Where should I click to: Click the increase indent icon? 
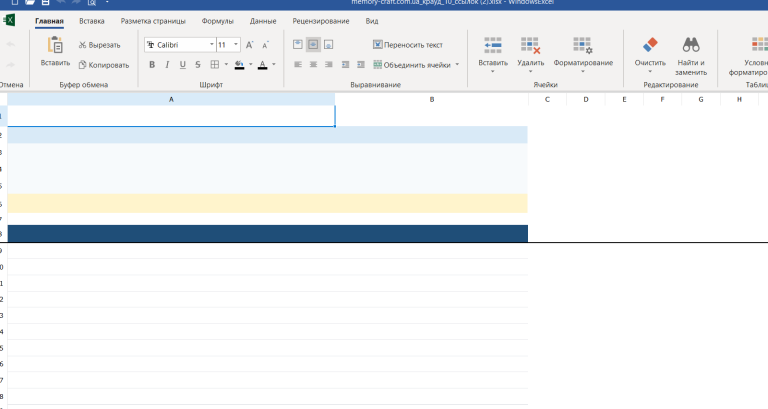361,65
